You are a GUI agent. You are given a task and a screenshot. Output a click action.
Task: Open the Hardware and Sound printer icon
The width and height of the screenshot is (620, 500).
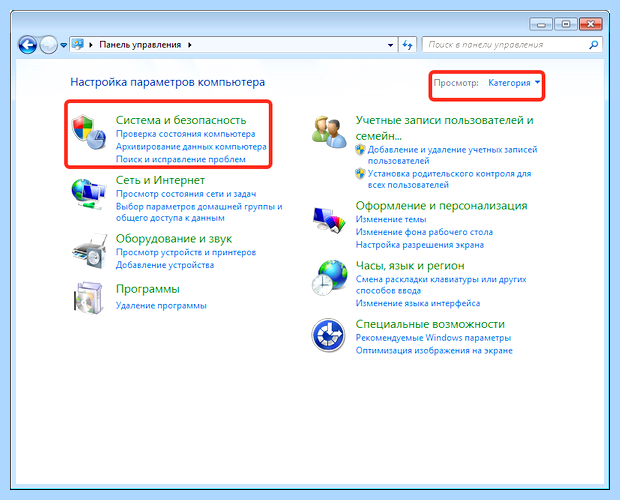[x=90, y=252]
